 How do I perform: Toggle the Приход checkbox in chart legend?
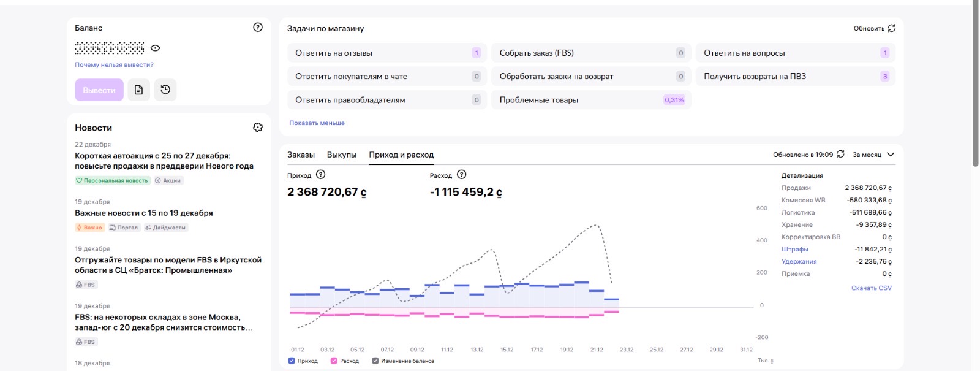click(292, 361)
